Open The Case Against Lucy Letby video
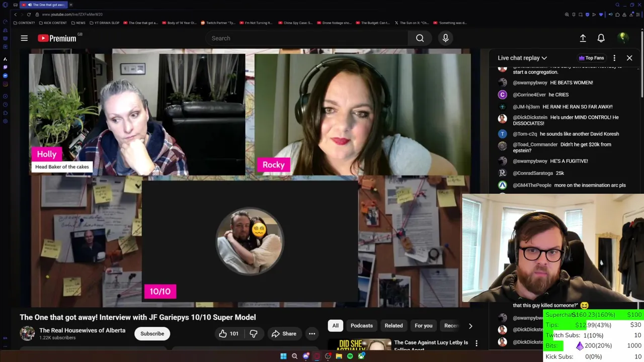Viewport: 644px width, 362px height. pyautogui.click(x=431, y=345)
